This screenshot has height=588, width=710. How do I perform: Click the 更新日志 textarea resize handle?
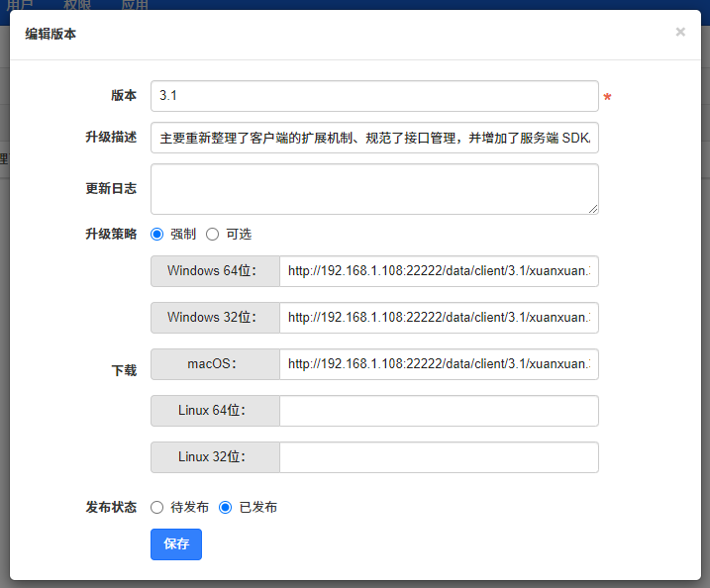pos(593,209)
